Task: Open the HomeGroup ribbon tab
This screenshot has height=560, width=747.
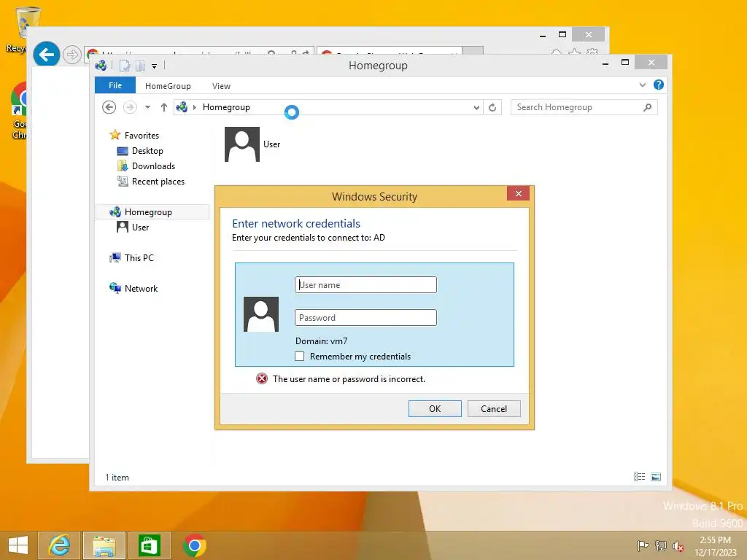Action: pos(168,86)
